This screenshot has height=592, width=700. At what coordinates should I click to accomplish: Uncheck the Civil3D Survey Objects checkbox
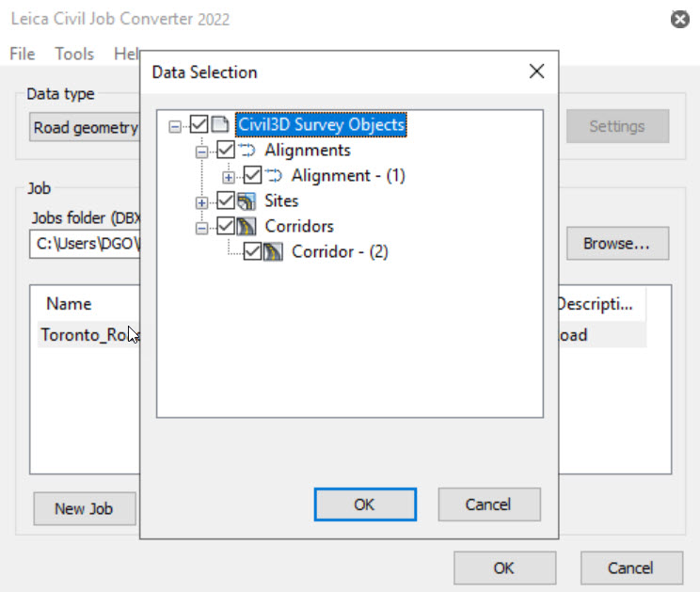pos(199,124)
